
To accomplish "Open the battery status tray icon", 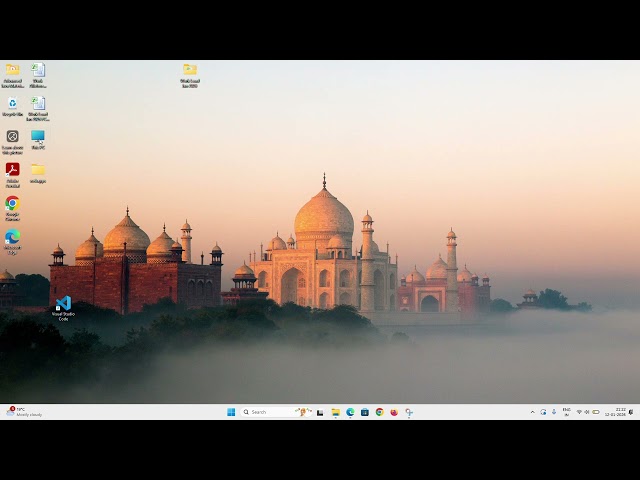I will click(x=596, y=412).
